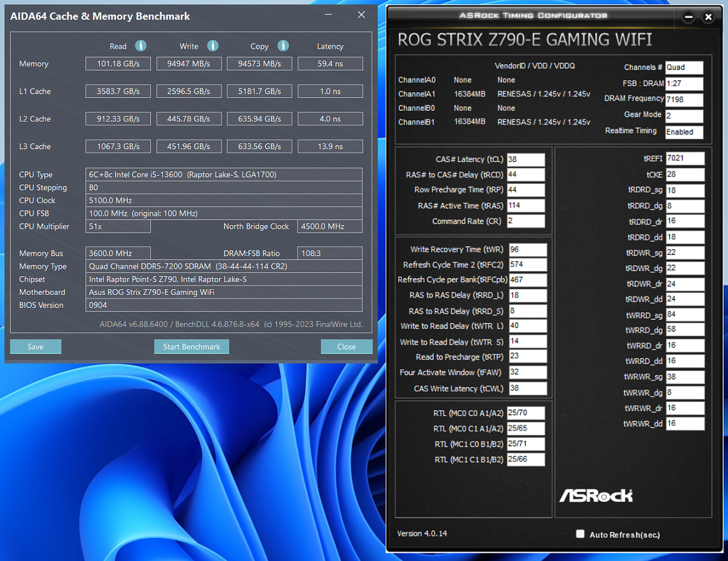This screenshot has height=561, width=728.
Task: Select the Memory Type DDR5-7200 field
Action: tap(224, 266)
